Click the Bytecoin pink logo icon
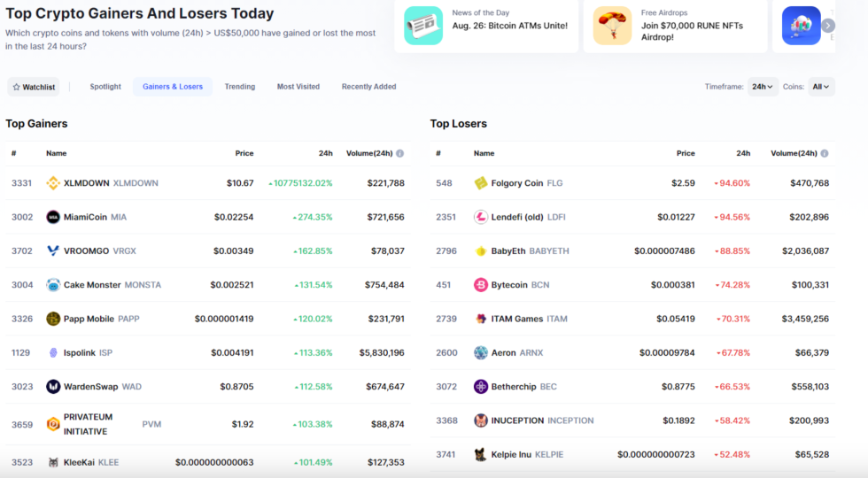Image resolution: width=868 pixels, height=478 pixels. [x=481, y=285]
